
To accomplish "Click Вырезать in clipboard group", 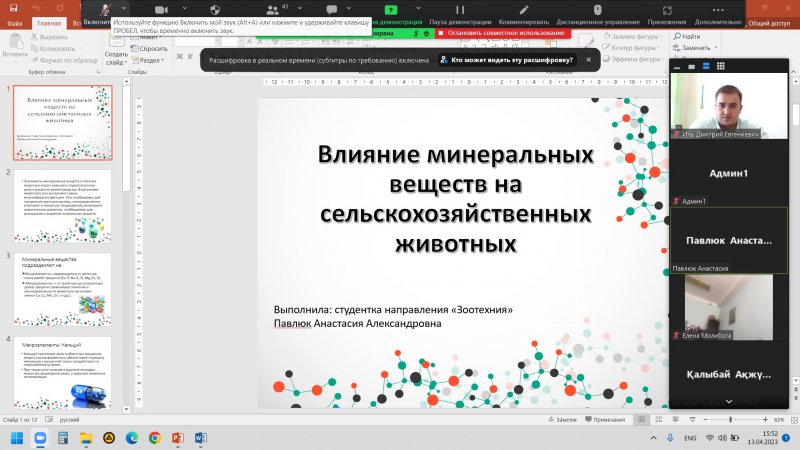I will pyautogui.click(x=49, y=37).
